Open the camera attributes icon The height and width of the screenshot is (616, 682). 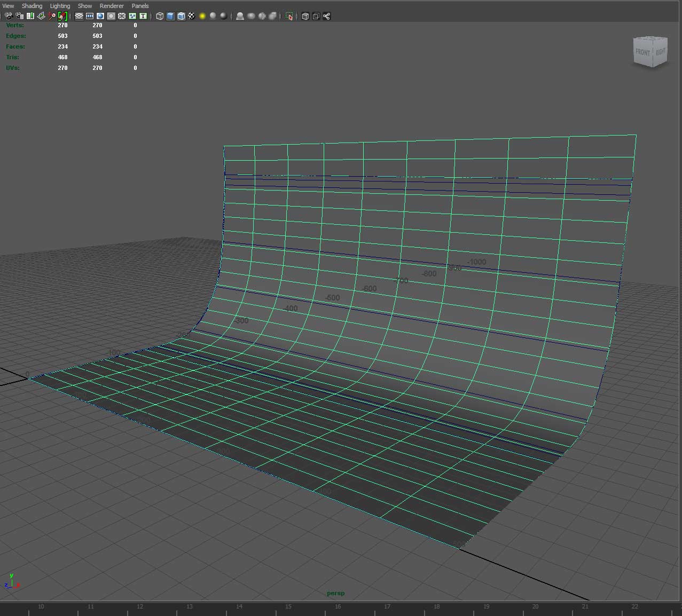[x=20, y=16]
